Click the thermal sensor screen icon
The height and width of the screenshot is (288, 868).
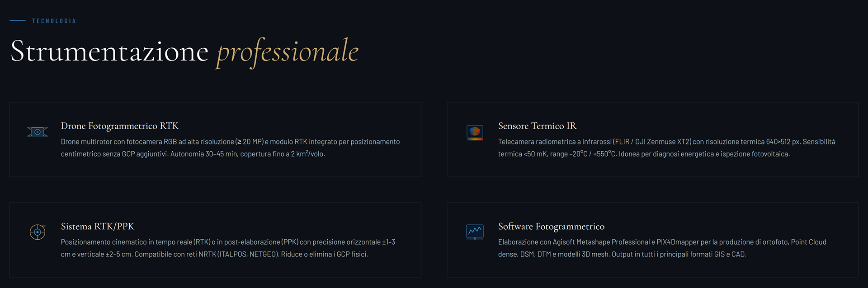pos(475,132)
